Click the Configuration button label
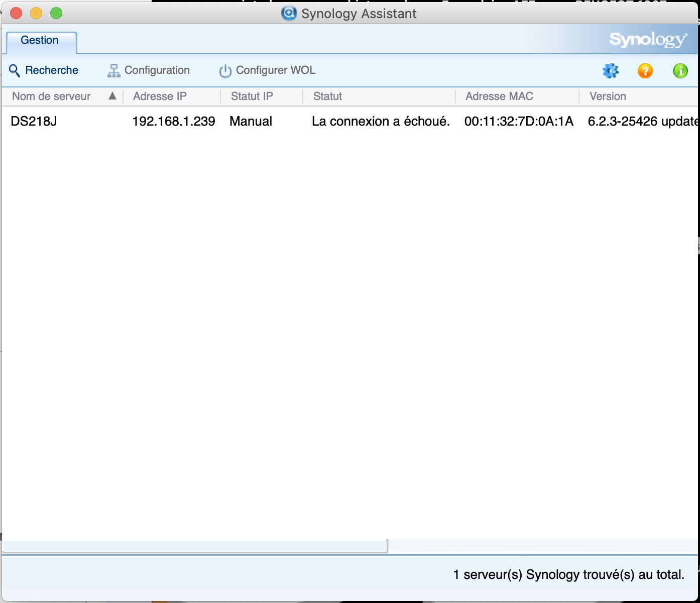Image resolution: width=700 pixels, height=603 pixels. click(x=157, y=70)
